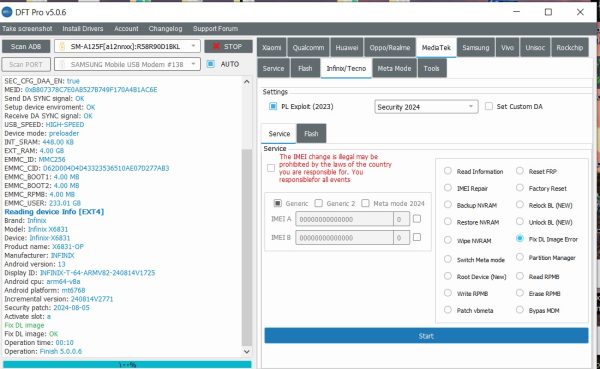Screen dimensions: 600x369
Task: Open the Meta Mode tab
Action: pyautogui.click(x=394, y=68)
